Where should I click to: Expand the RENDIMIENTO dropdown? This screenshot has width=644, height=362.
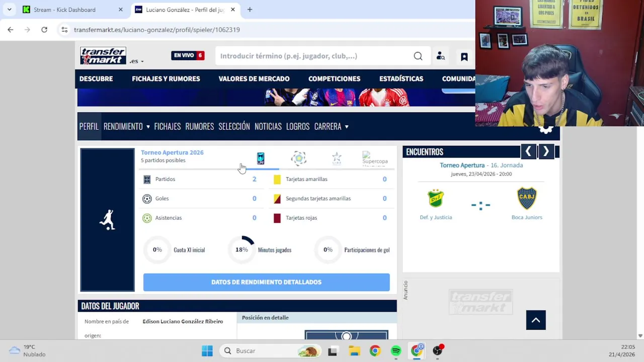(x=127, y=126)
